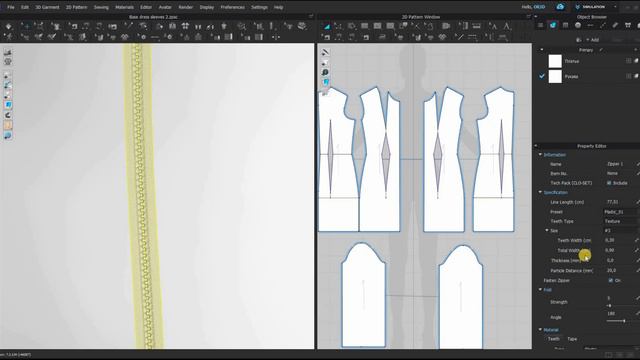This screenshot has width=640, height=360.
Task: Switch to the Teeth material tab
Action: point(553,339)
